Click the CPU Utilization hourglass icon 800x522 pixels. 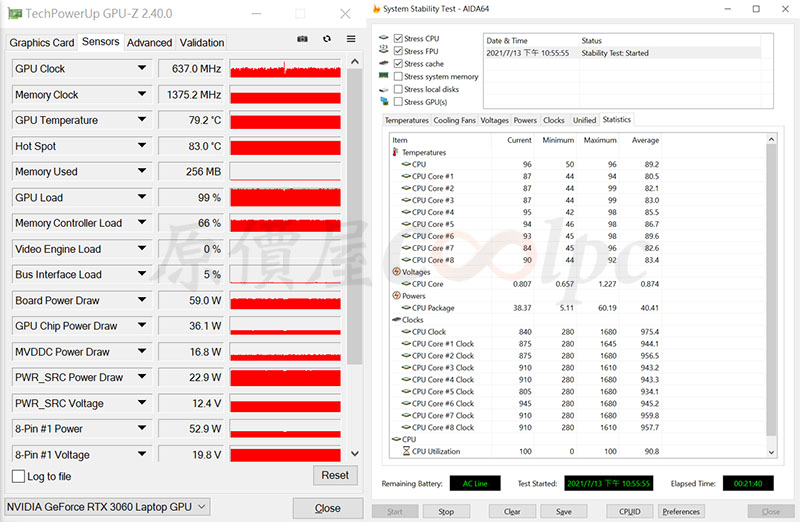coord(406,451)
